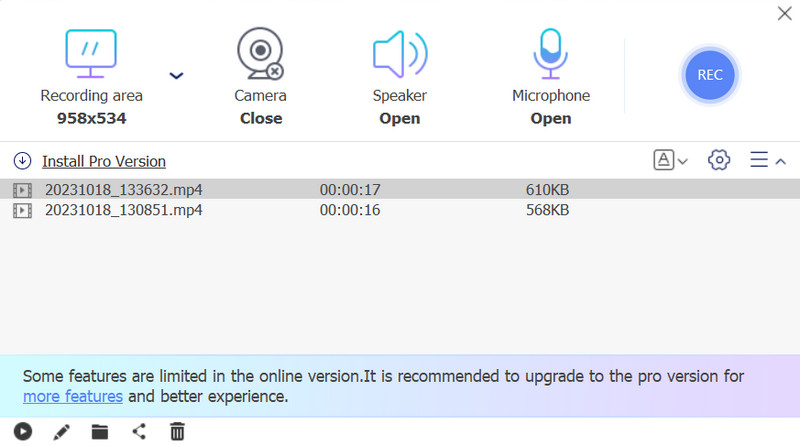Click the download arrow icon beside Install Pro
Viewport: 800px width, 446px height.
pyautogui.click(x=22, y=161)
